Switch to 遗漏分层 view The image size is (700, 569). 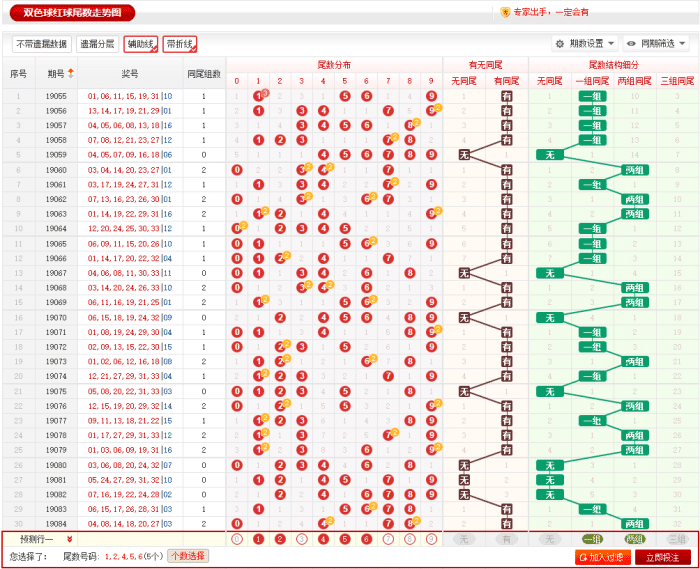point(97,44)
